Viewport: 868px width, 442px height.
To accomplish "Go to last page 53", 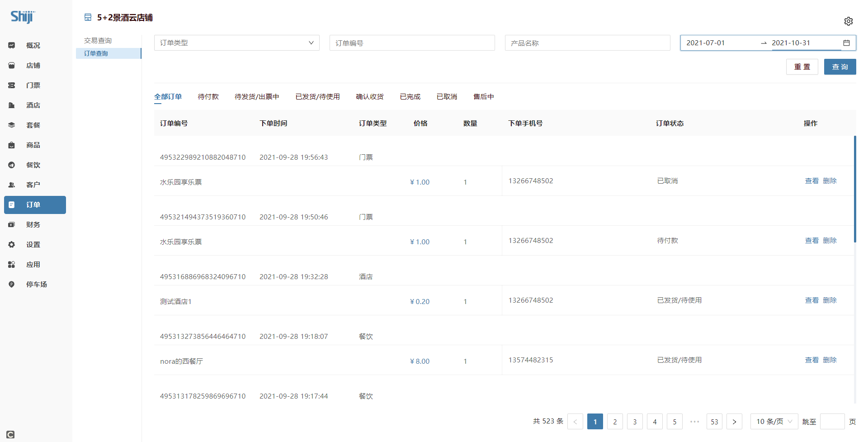I will coord(714,421).
